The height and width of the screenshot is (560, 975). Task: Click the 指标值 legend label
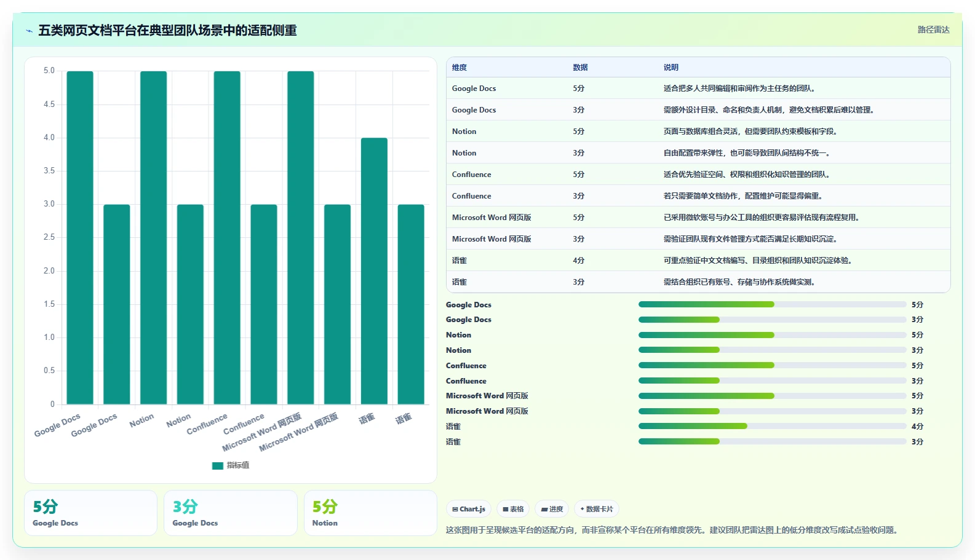click(x=238, y=465)
